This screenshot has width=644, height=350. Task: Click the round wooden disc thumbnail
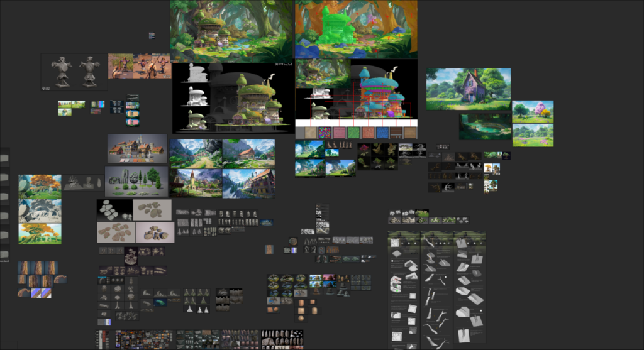point(293,241)
